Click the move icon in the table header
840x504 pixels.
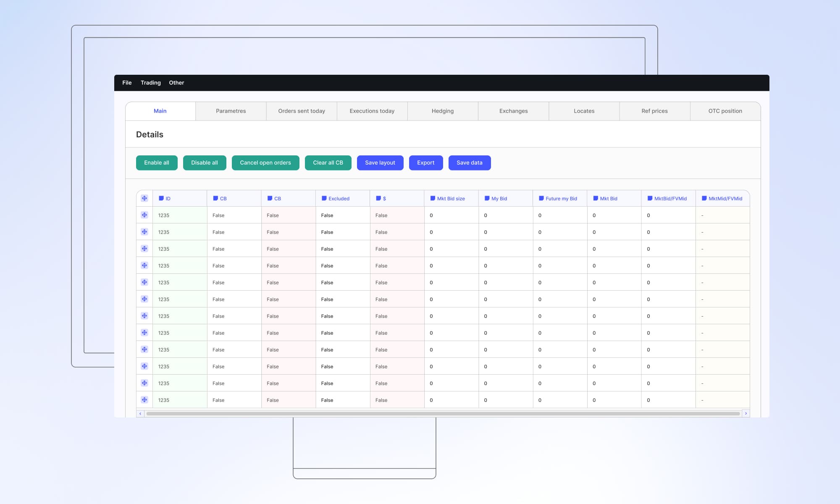point(144,198)
